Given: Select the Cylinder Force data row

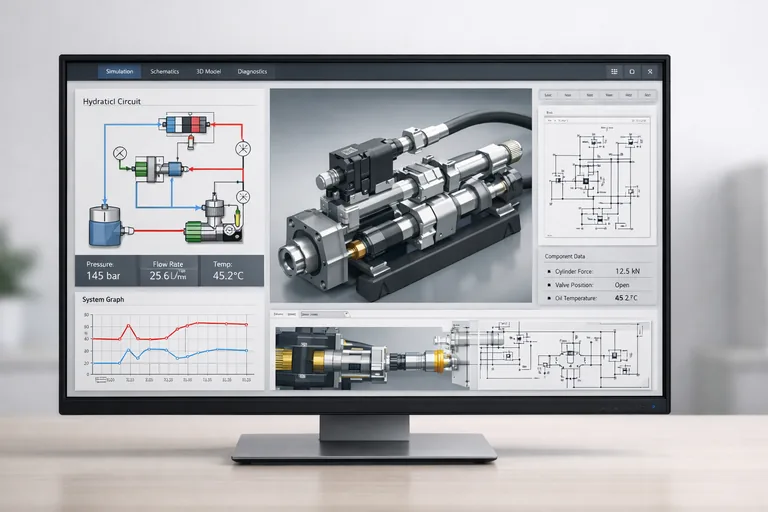Looking at the screenshot, I should point(598,271).
